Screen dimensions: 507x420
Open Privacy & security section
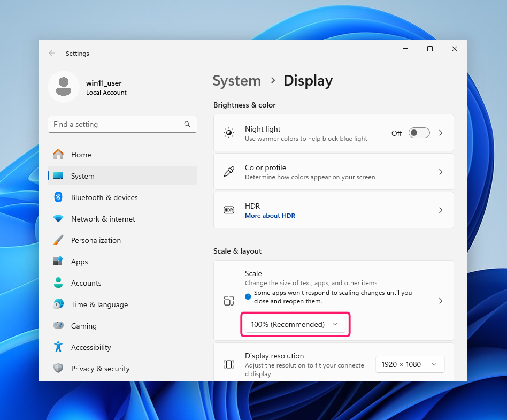122,368
